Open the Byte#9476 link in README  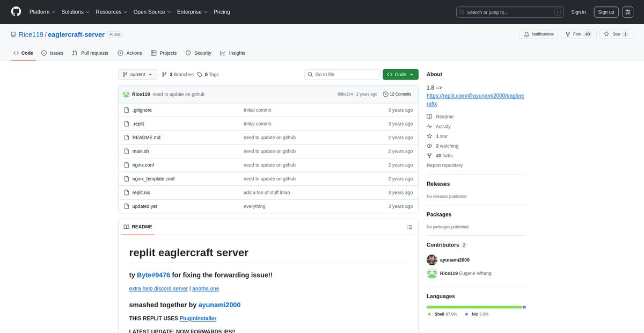tap(153, 275)
